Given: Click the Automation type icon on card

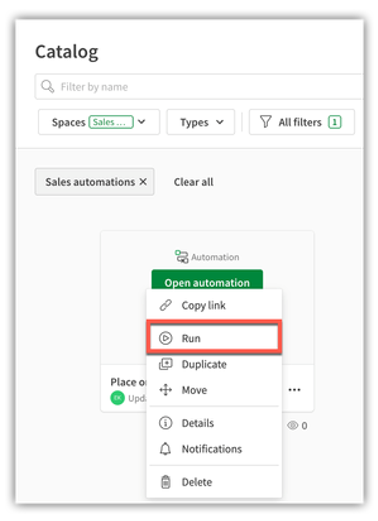Looking at the screenshot, I should coord(182,257).
